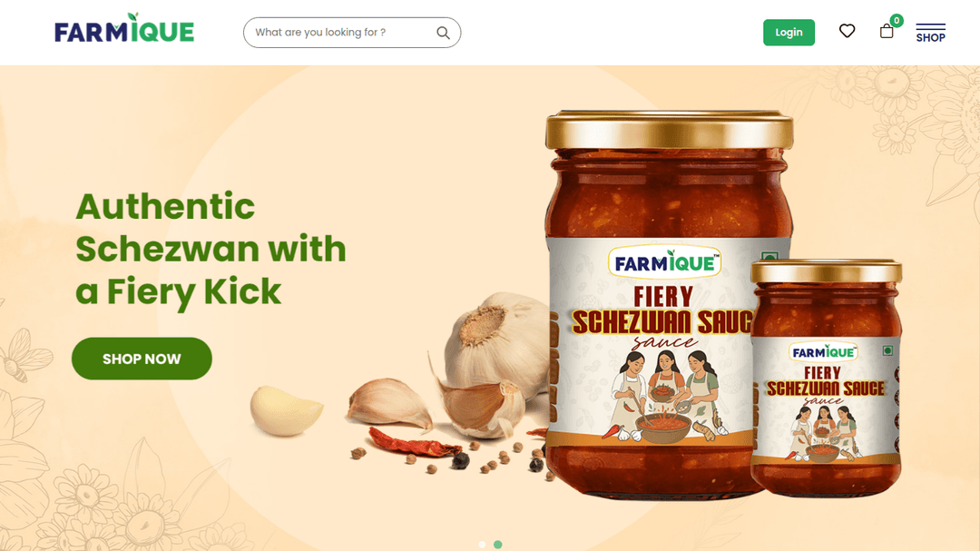
Task: Click the Login button
Action: point(789,33)
